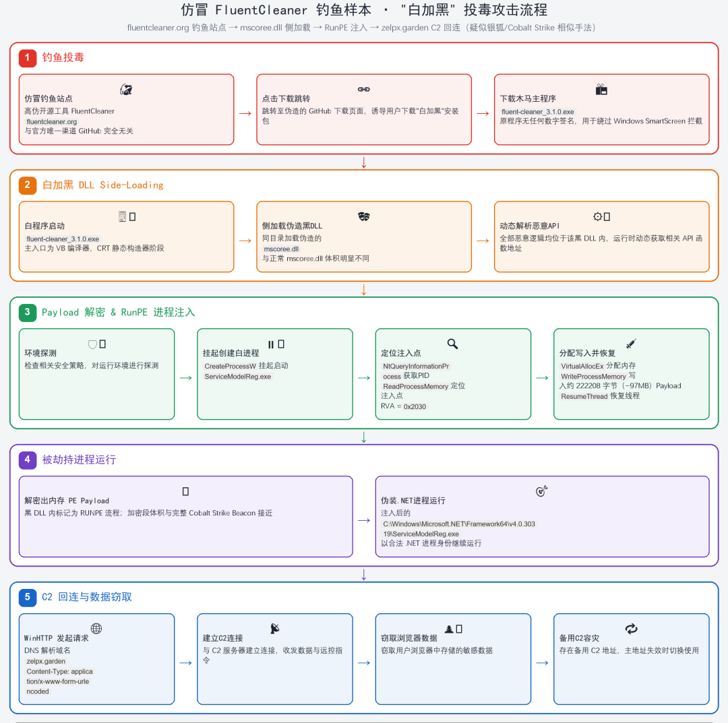Click the mscoree.dll code tag in 侧加载伪造黑DLL card
Viewport: 728px width, 723px height.
(281, 249)
